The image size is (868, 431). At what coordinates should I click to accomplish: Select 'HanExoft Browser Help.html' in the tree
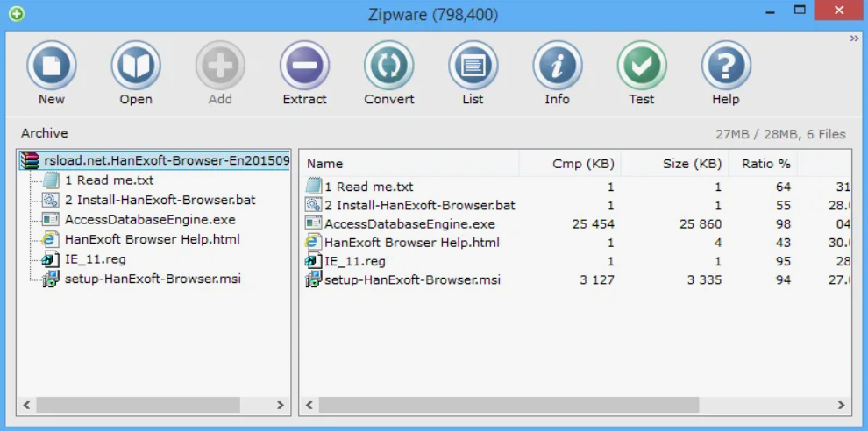[x=153, y=239]
